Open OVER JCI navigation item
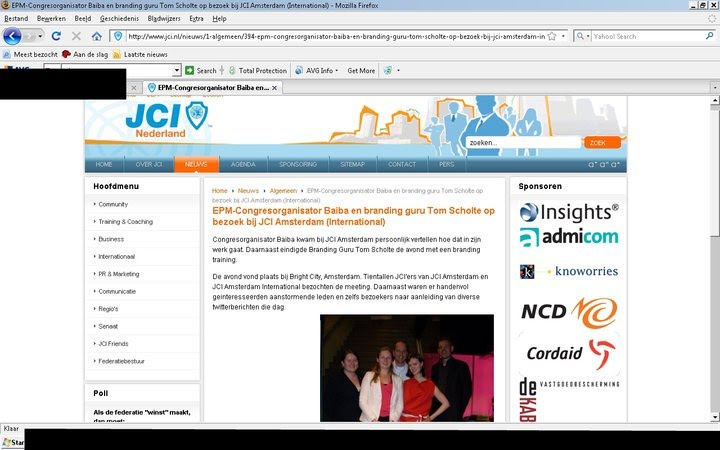The width and height of the screenshot is (720, 450). click(149, 164)
